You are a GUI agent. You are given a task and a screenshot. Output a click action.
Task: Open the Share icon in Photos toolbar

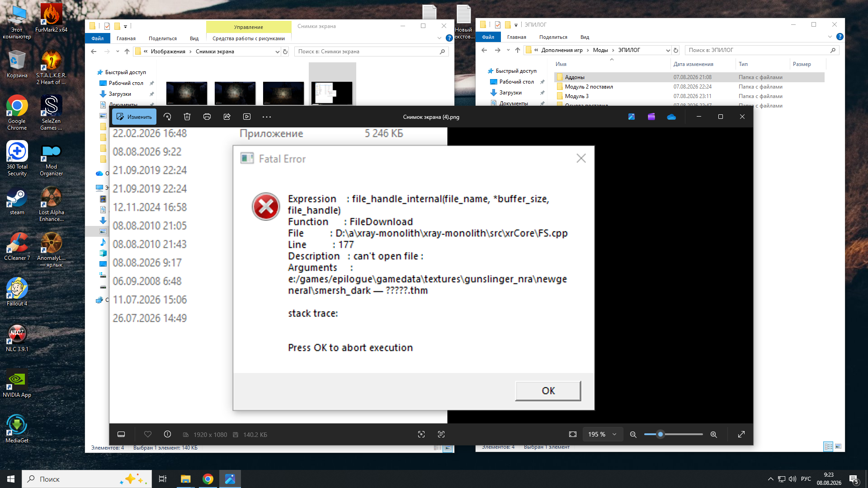click(x=227, y=117)
